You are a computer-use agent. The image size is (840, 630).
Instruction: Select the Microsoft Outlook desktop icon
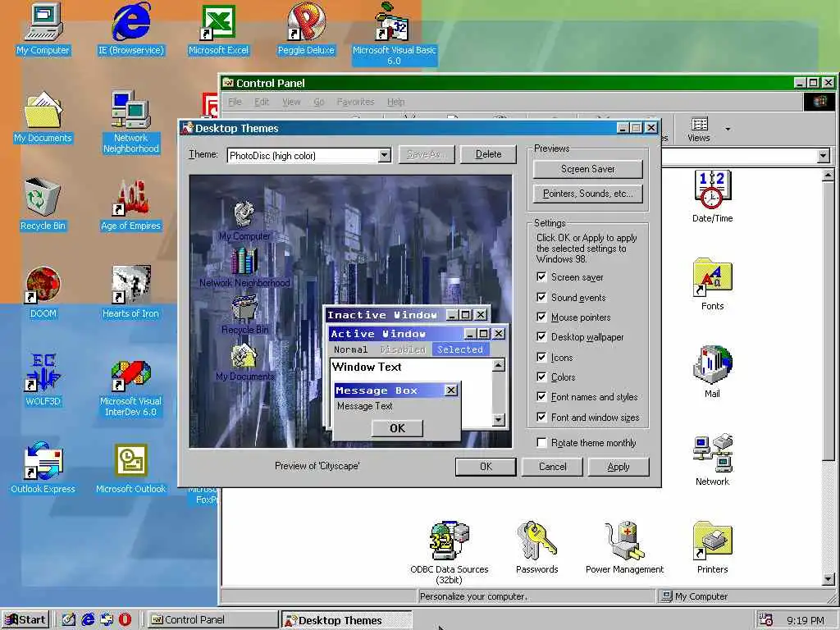tap(130, 467)
